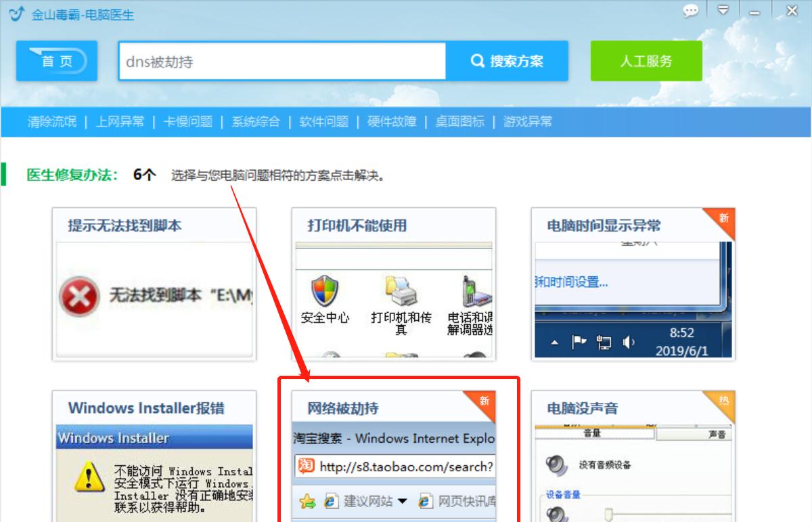The height and width of the screenshot is (522, 812).
Task: Open the skin options arrow menu
Action: tap(724, 12)
